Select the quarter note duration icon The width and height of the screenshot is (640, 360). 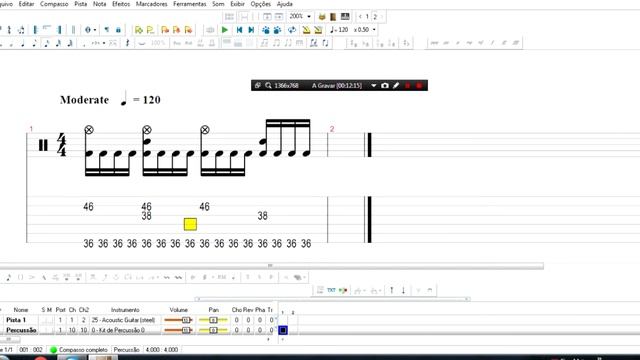[23, 43]
